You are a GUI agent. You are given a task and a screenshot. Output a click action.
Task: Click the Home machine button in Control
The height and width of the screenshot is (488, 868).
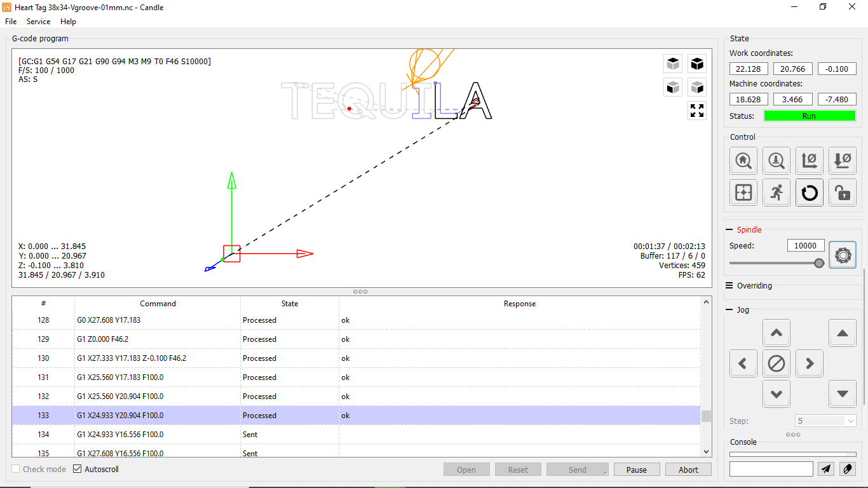[x=743, y=161]
